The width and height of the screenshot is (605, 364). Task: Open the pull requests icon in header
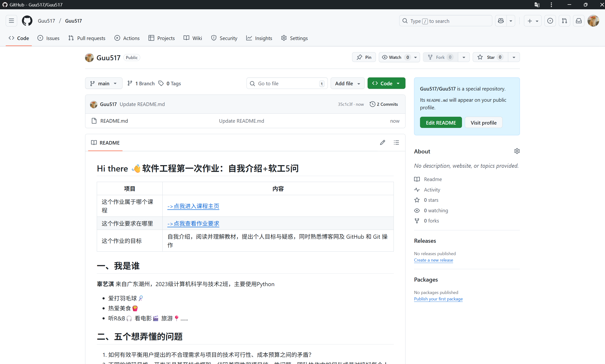pyautogui.click(x=564, y=21)
